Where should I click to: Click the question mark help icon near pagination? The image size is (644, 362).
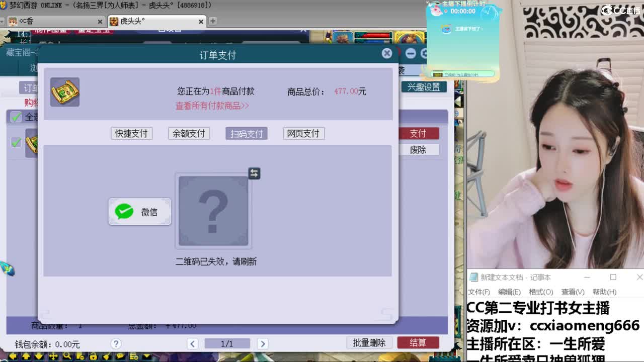[116, 344]
